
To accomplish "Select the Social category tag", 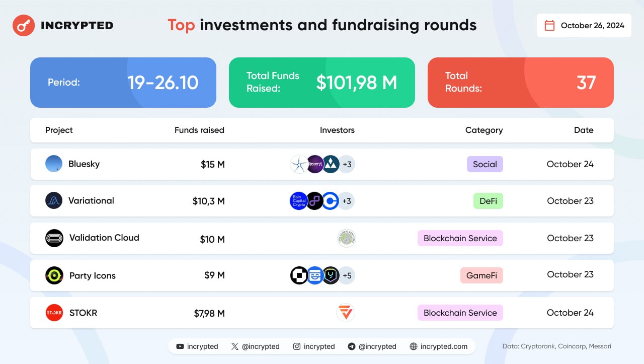I will [485, 164].
